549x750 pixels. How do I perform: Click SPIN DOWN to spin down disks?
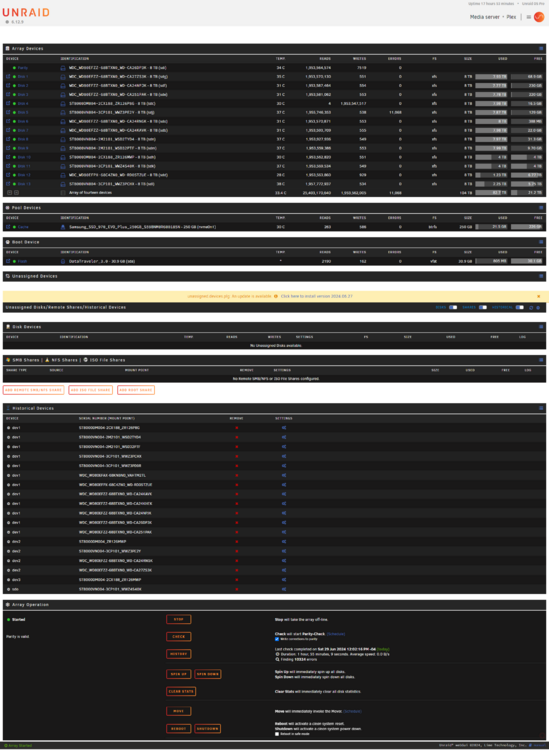pyautogui.click(x=208, y=674)
